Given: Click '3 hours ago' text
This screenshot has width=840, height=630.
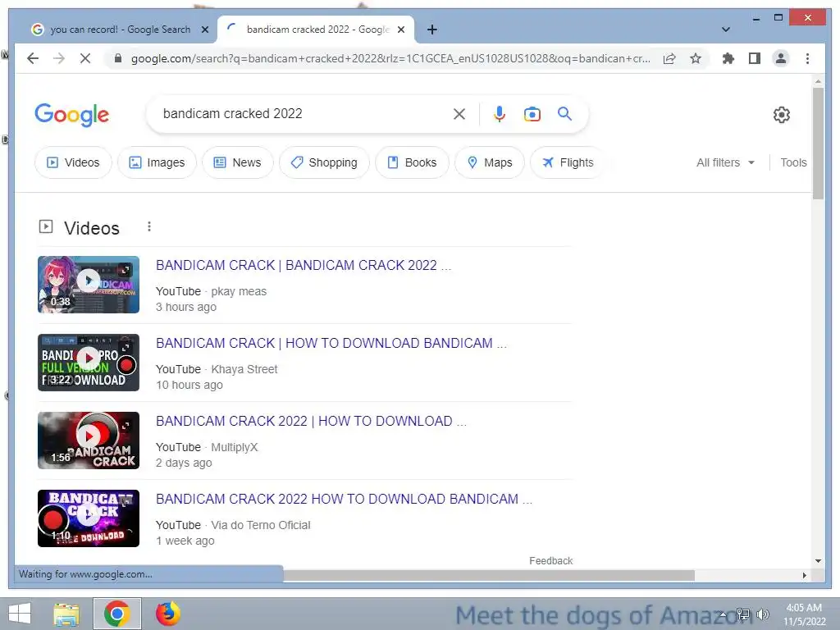Looking at the screenshot, I should pos(186,307).
